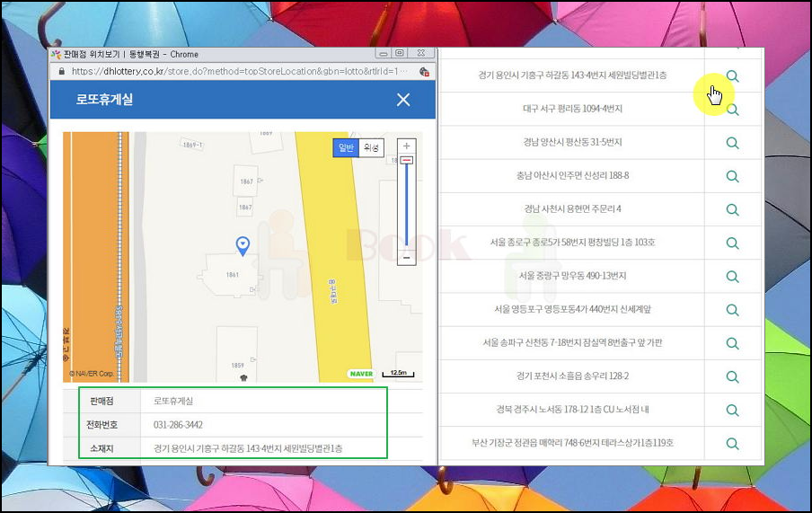812x513 pixels.
Task: Select address text 경북 경주시 노서동 178-12 1층 CU
Action: coord(572,410)
